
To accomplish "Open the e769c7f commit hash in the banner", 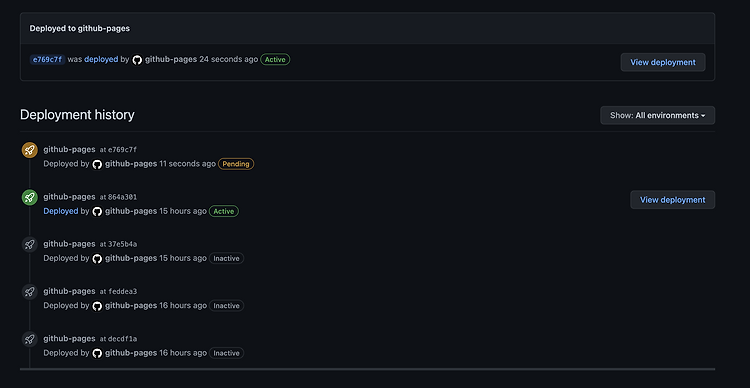I will [47, 59].
